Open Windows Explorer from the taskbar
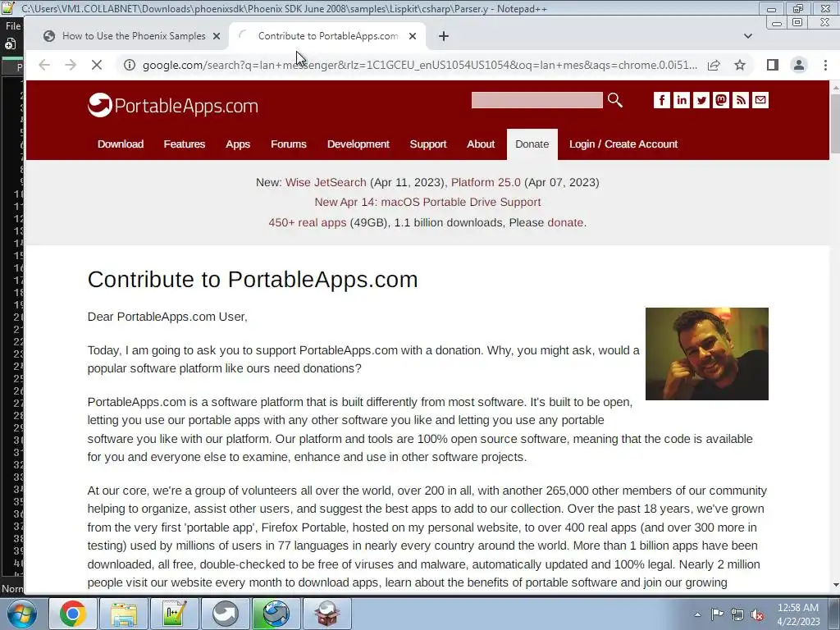Viewport: 840px width, 630px height. coord(124,614)
